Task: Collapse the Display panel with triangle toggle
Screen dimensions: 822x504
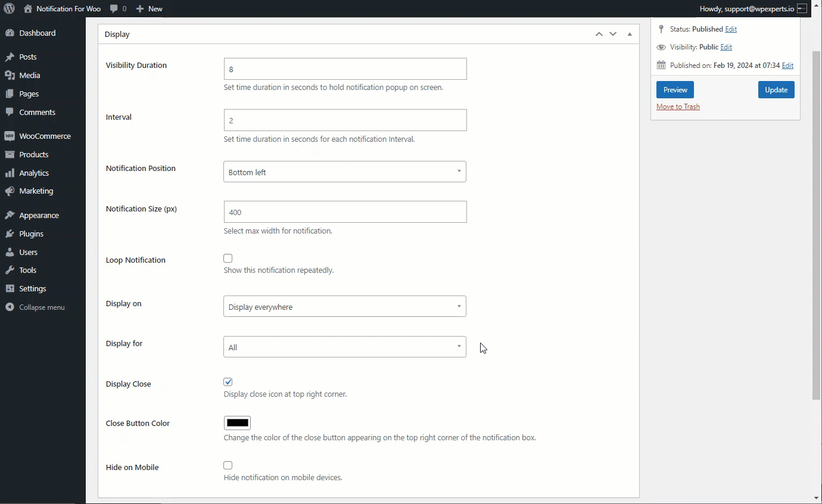Action: [630, 34]
